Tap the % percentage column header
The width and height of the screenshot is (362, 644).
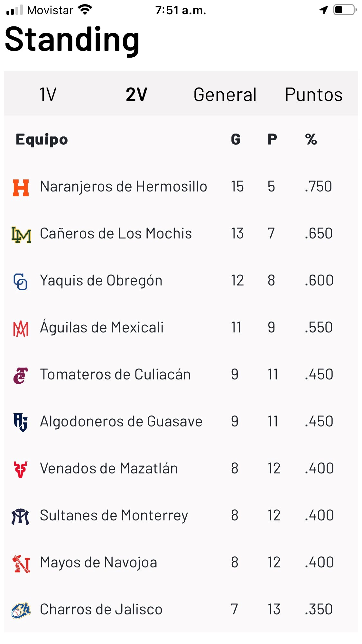pos(311,139)
